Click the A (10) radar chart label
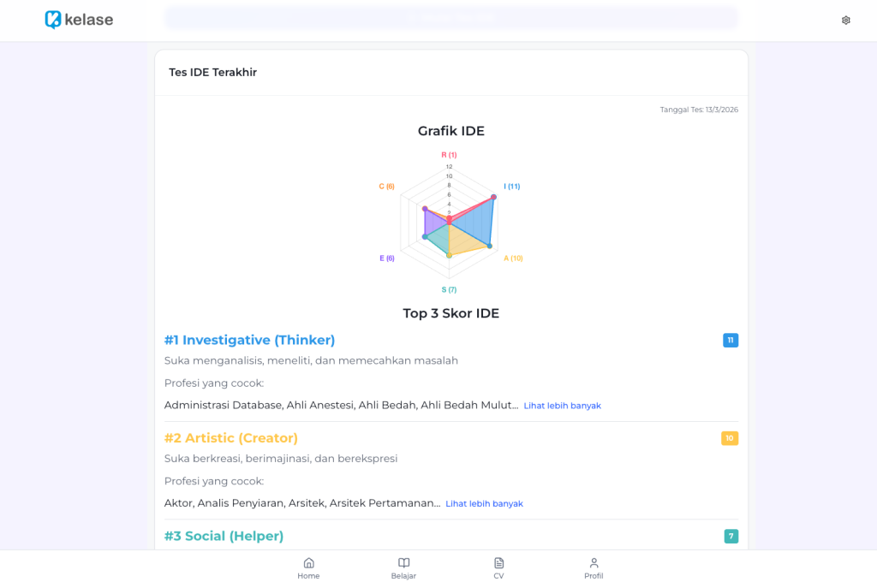This screenshot has height=588, width=877. 512,258
